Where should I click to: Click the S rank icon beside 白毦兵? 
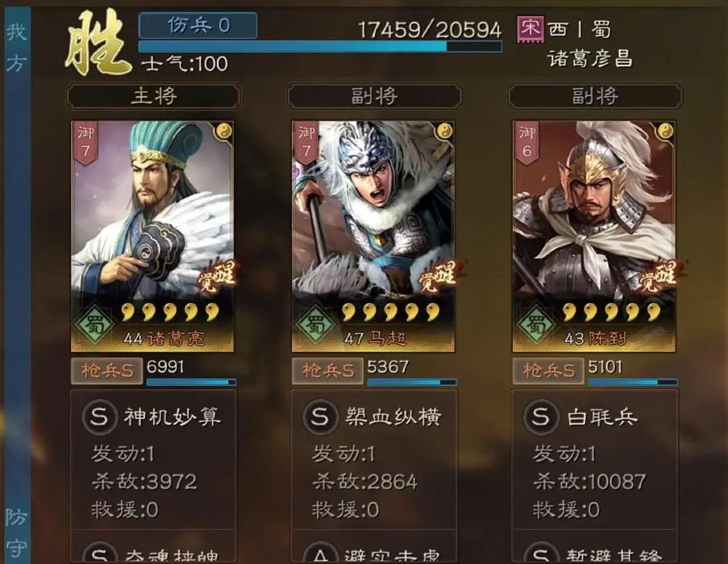coord(540,417)
